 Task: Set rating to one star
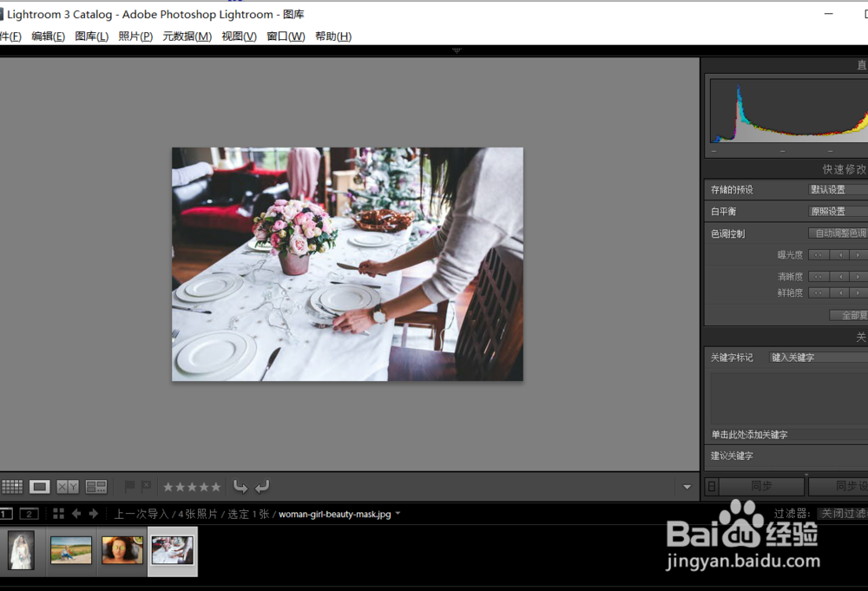[x=168, y=487]
